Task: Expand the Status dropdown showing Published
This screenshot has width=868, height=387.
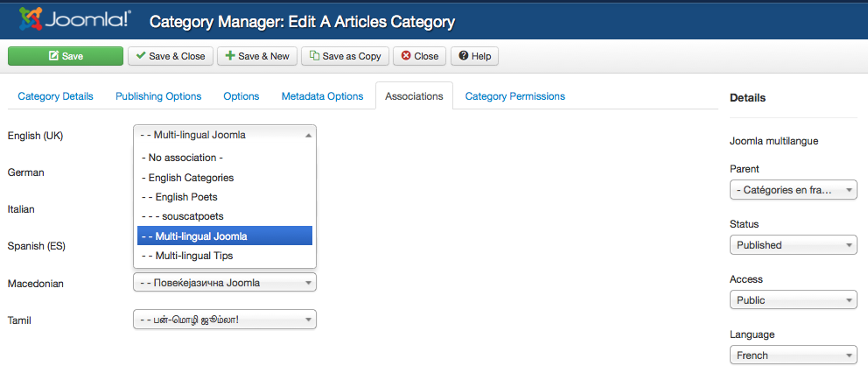Action: point(793,245)
